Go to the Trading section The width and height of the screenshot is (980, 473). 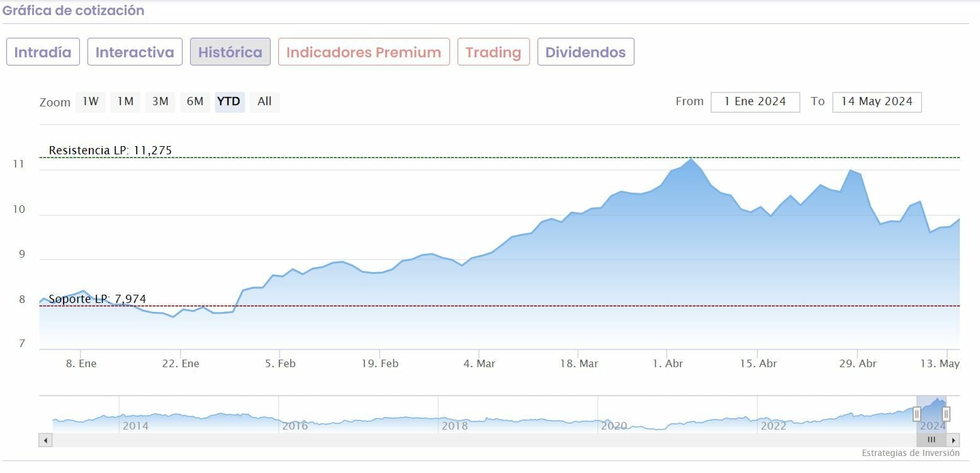pyautogui.click(x=493, y=52)
